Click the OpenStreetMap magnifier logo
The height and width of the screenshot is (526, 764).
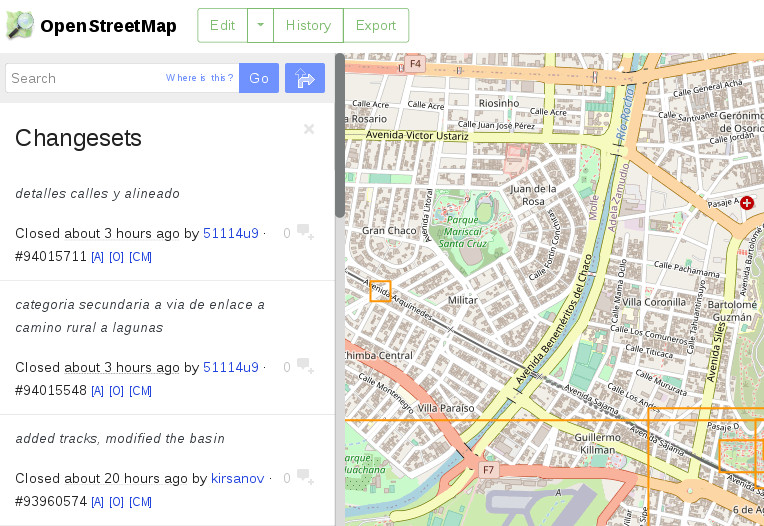pyautogui.click(x=20, y=25)
